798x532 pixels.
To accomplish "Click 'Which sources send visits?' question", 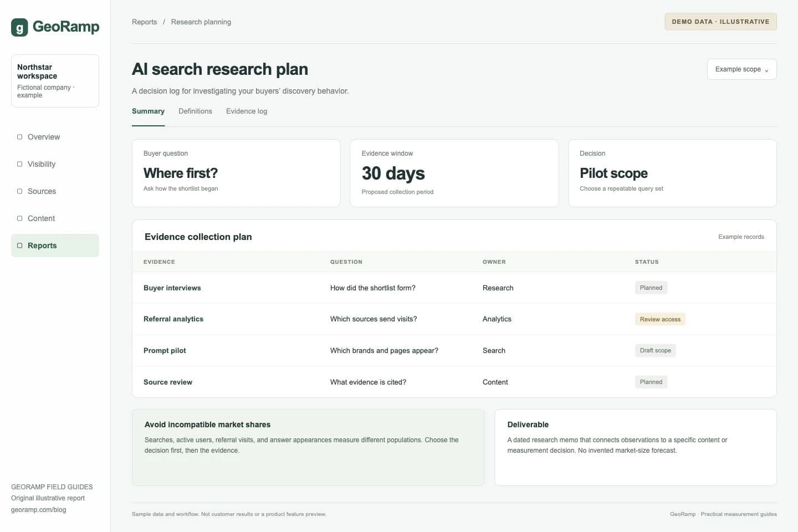I will pyautogui.click(x=374, y=319).
